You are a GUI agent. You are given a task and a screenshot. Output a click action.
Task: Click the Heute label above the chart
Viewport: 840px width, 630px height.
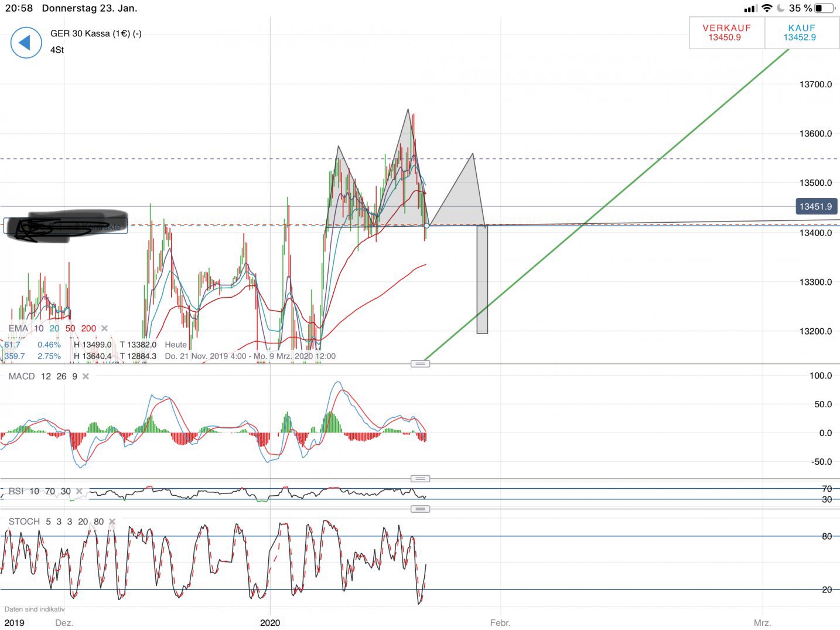(175, 345)
